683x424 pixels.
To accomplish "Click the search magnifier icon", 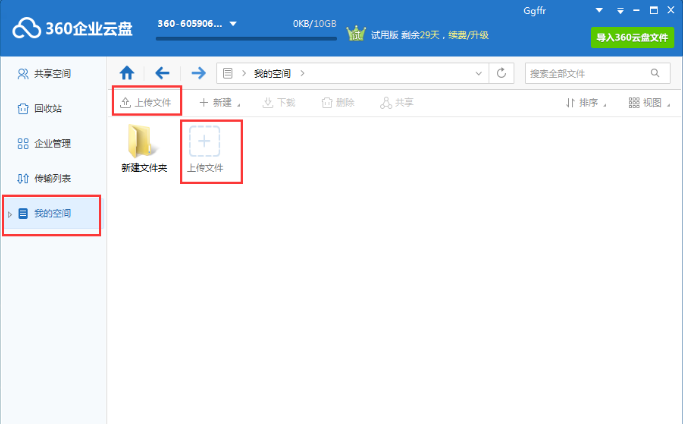I will tap(655, 73).
